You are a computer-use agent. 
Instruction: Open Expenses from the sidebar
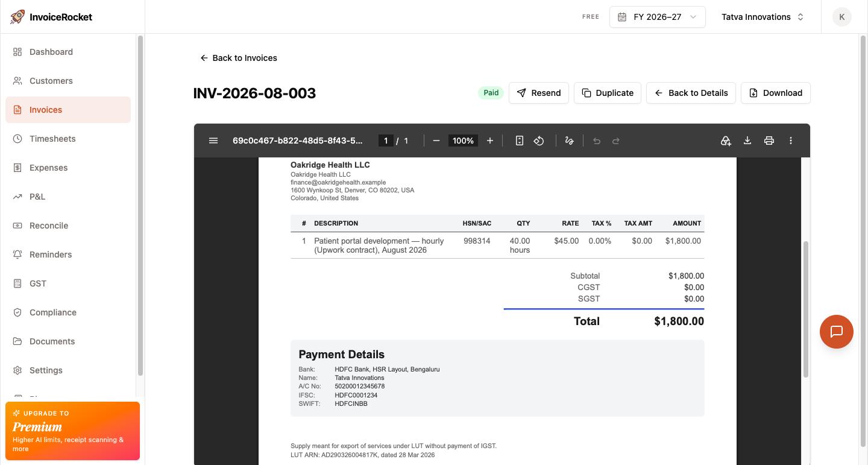[68, 168]
